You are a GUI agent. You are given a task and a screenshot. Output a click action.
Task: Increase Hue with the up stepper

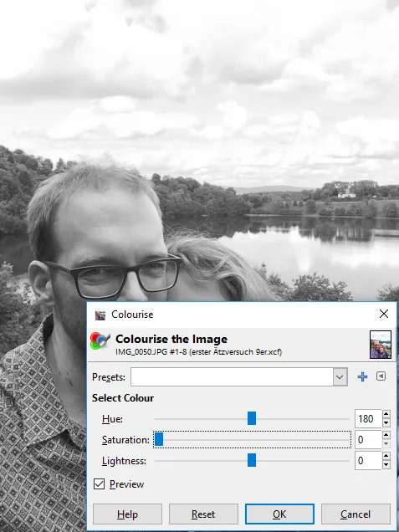[x=386, y=414]
